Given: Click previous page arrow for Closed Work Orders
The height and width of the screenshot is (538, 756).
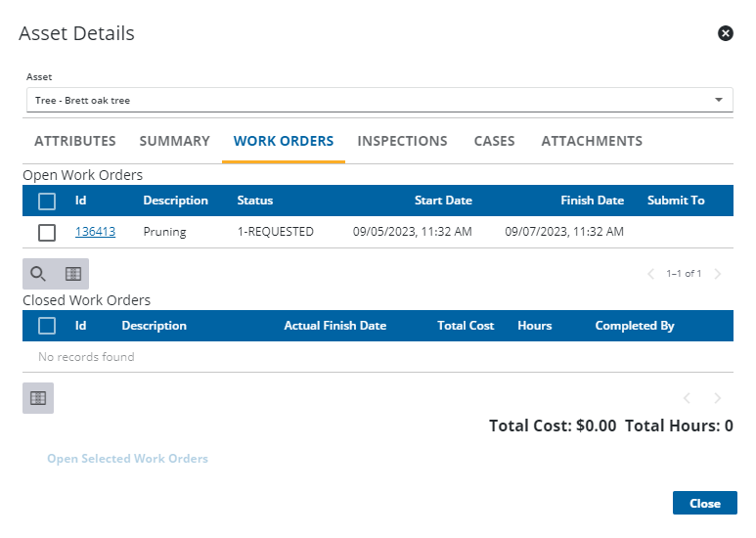Looking at the screenshot, I should [x=687, y=398].
